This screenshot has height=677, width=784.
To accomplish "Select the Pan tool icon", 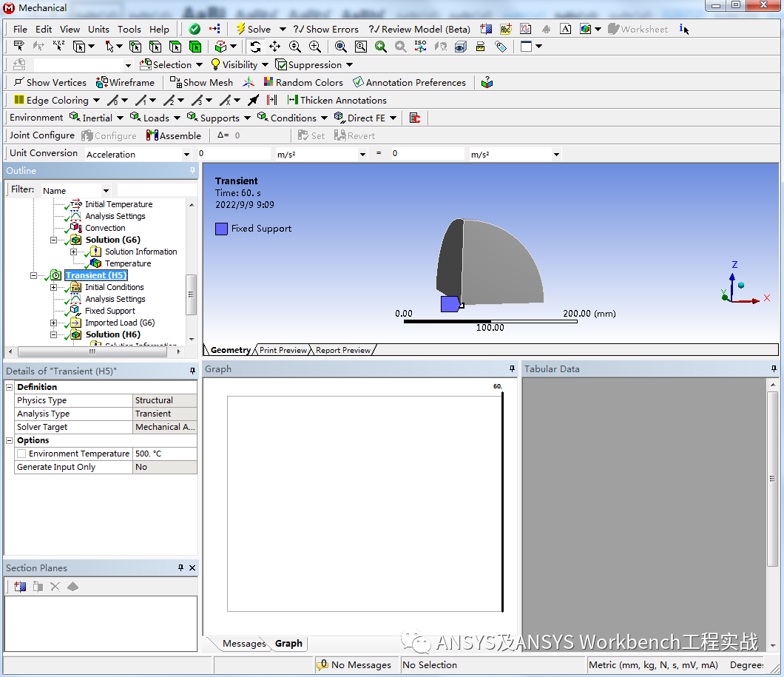I will coord(274,47).
